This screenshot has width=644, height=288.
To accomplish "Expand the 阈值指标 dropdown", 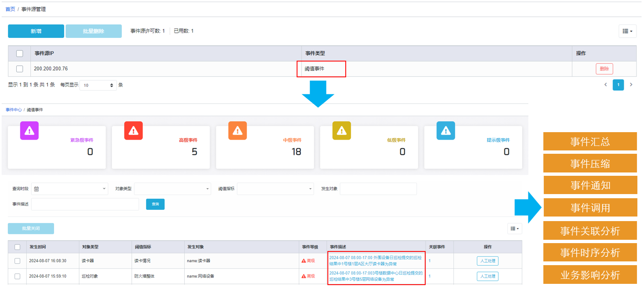I will [275, 189].
